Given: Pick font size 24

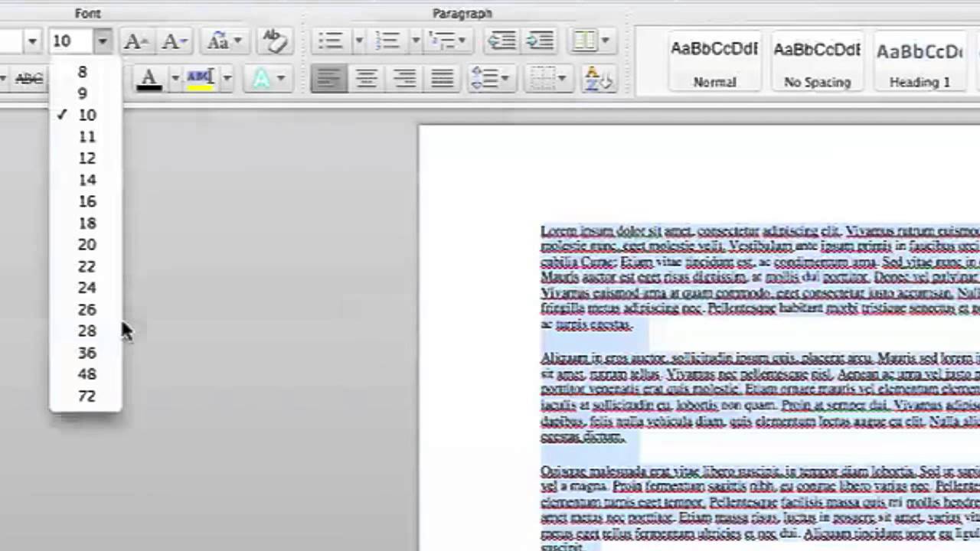Looking at the screenshot, I should click(x=86, y=288).
